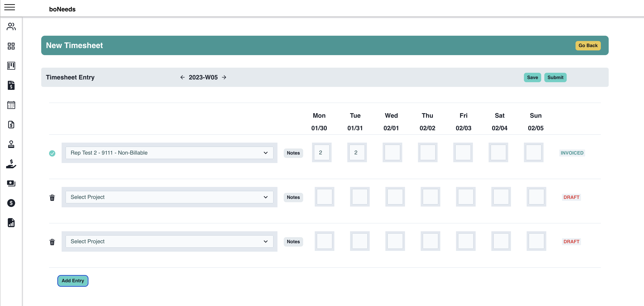Click the dollar circle icon in sidebar
Viewport: 644px width, 306px height.
pos(11,203)
